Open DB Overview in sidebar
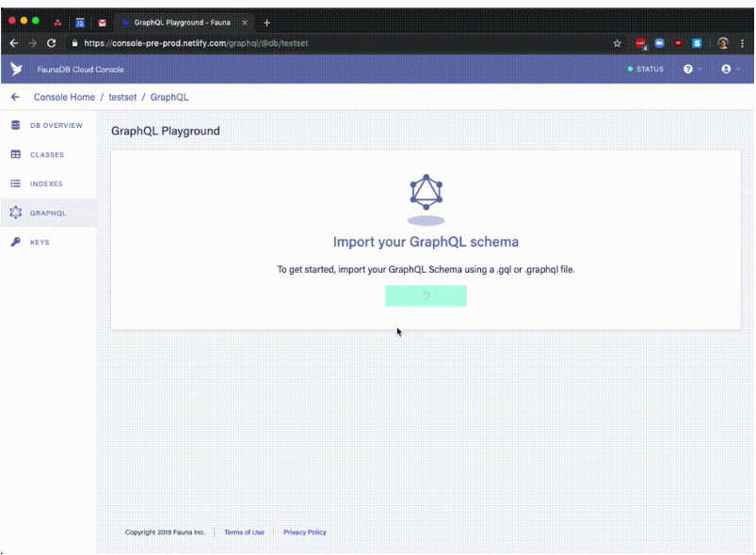Viewport: 756px width, 555px height. pyautogui.click(x=49, y=125)
